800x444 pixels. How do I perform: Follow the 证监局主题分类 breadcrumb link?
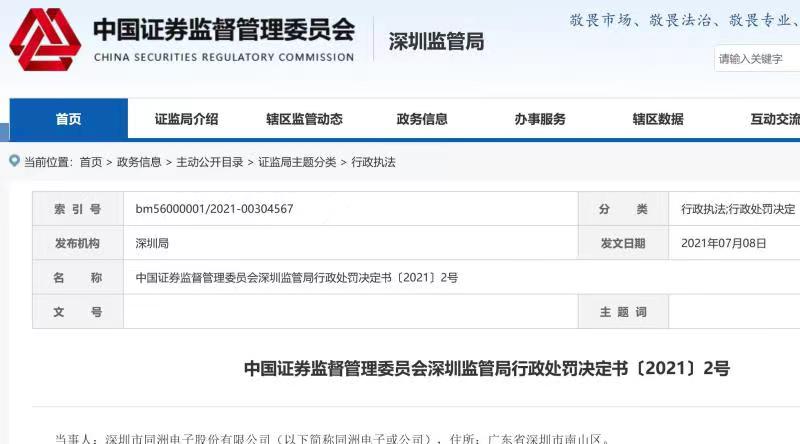[x=297, y=162]
